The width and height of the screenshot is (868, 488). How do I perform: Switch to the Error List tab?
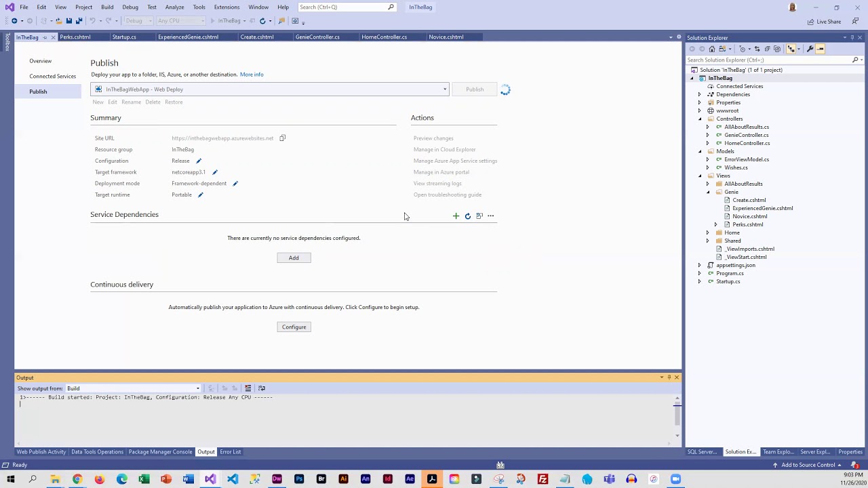click(231, 452)
